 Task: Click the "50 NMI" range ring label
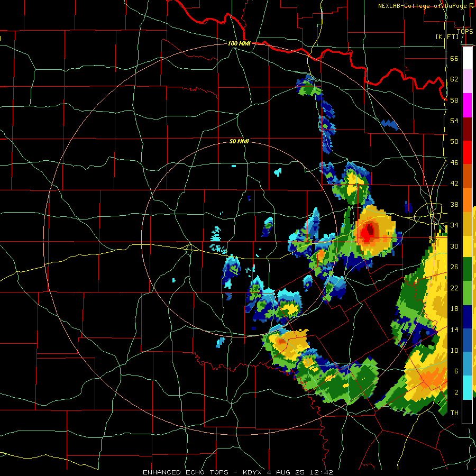(x=239, y=141)
